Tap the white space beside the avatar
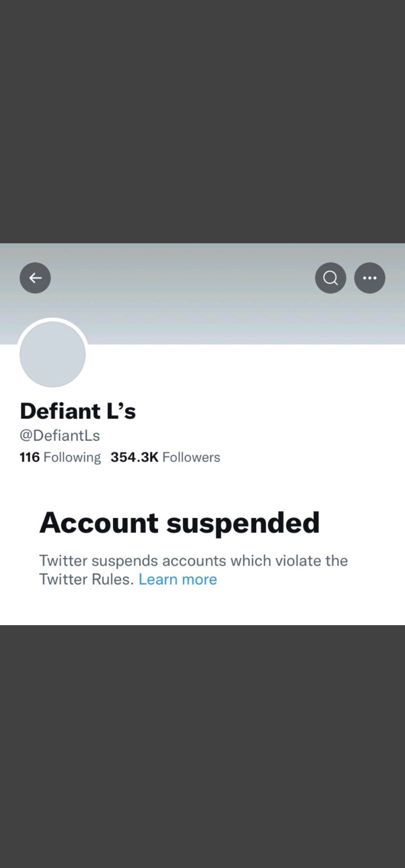405x868 pixels. pyautogui.click(x=246, y=369)
